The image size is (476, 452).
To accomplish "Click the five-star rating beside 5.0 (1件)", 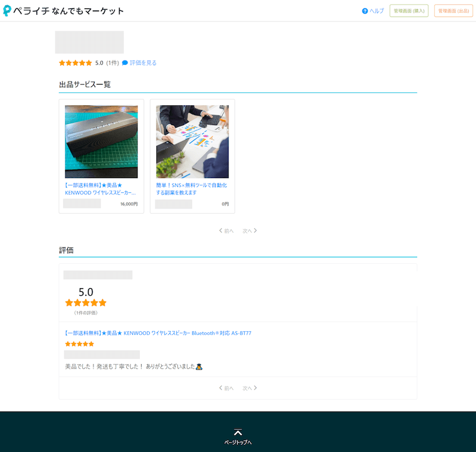I will [76, 63].
